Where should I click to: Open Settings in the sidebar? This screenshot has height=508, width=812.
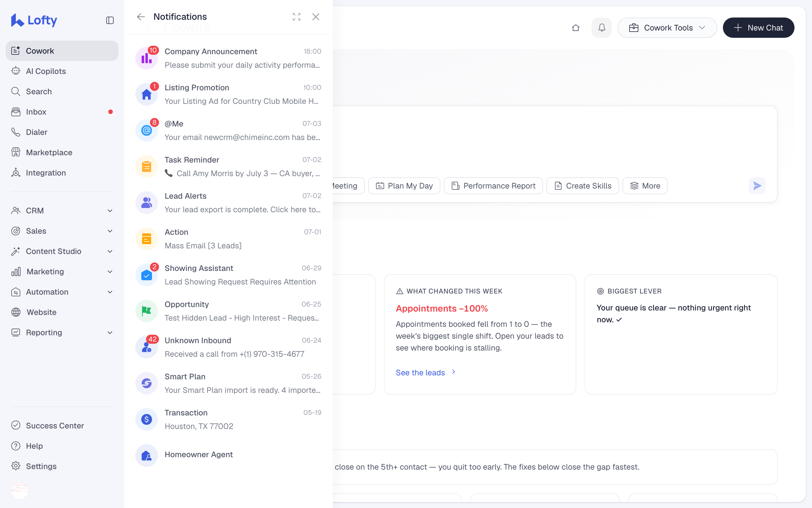click(x=62, y=466)
